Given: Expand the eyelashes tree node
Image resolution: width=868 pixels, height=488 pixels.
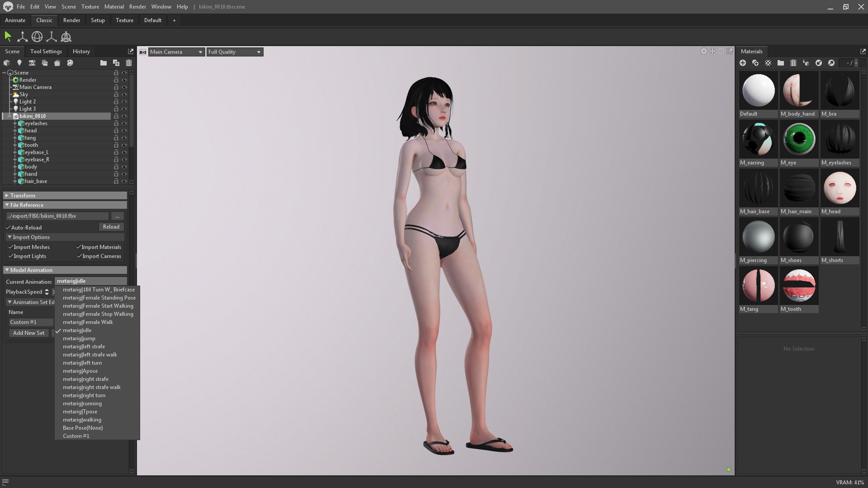Looking at the screenshot, I should coord(15,123).
